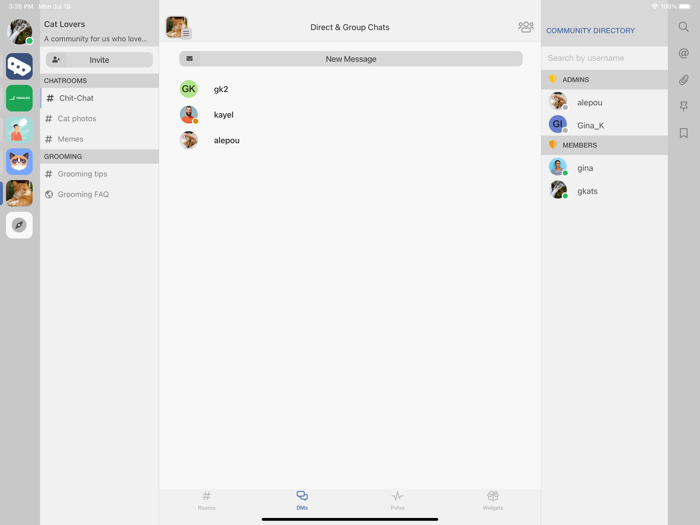
Task: Switch to the DMs tab
Action: (302, 500)
